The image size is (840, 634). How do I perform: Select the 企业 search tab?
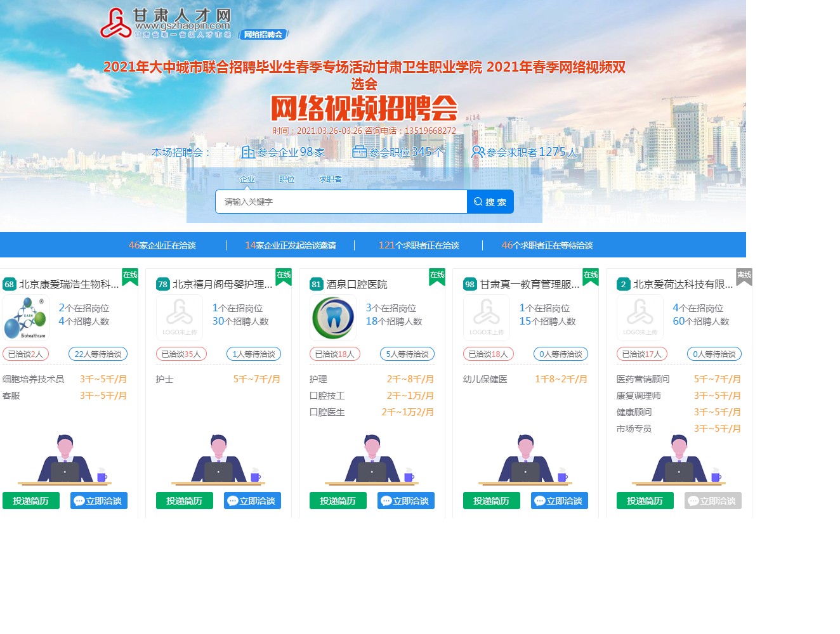tap(247, 179)
